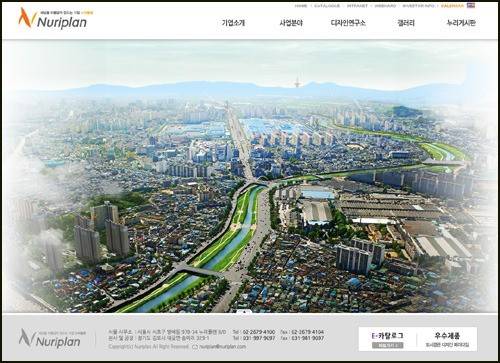Click the language flag icon at top right
The image size is (500, 363).
[x=471, y=6]
